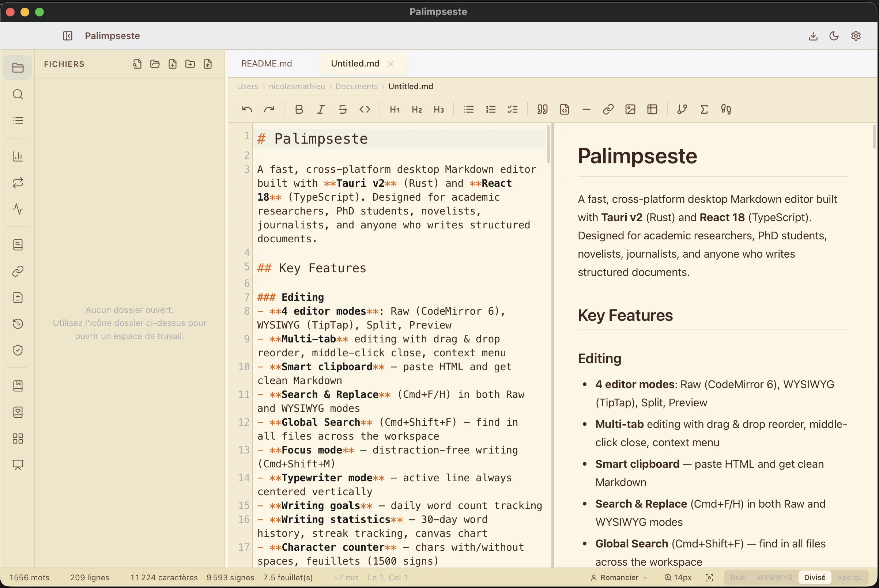Apply strikethrough formatting
879x588 pixels.
point(343,110)
